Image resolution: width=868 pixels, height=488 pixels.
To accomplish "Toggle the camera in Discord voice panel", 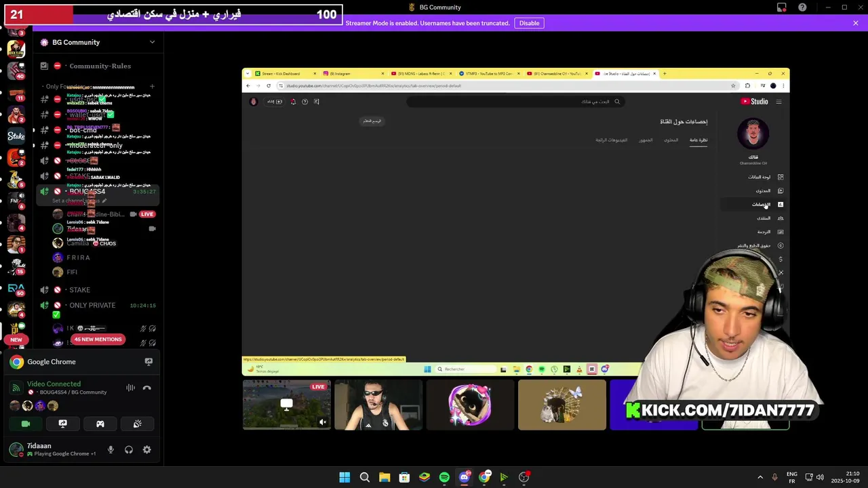I will tap(26, 424).
